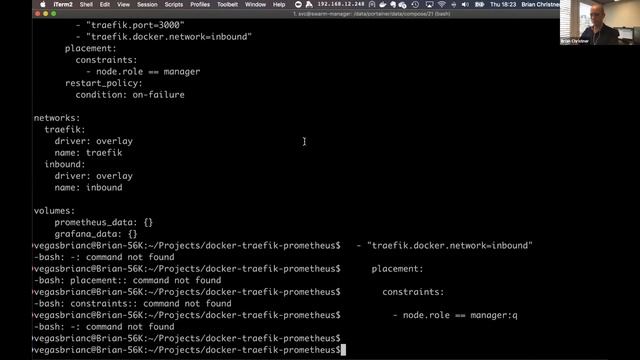Click the battery status icon
This screenshot has height=360, width=640.
tap(480, 4)
